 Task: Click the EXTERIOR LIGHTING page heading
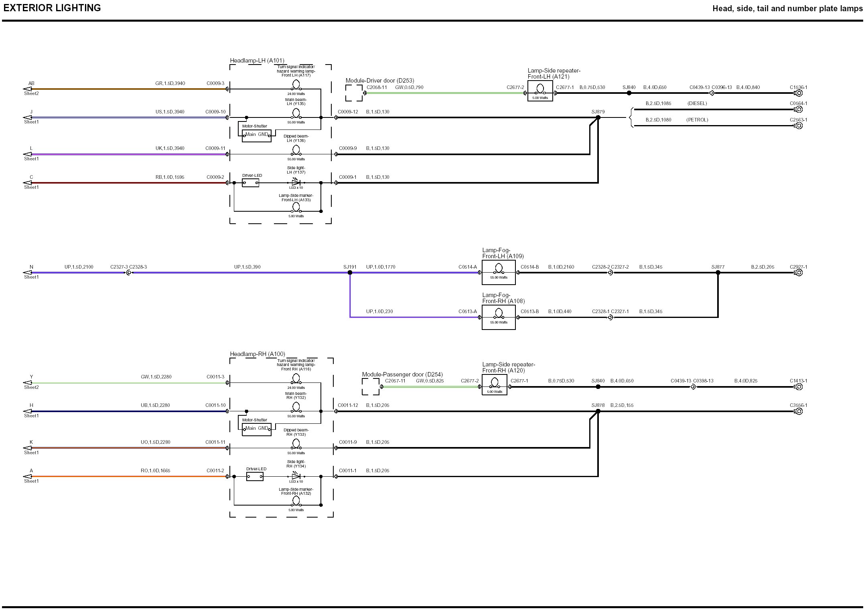point(52,8)
